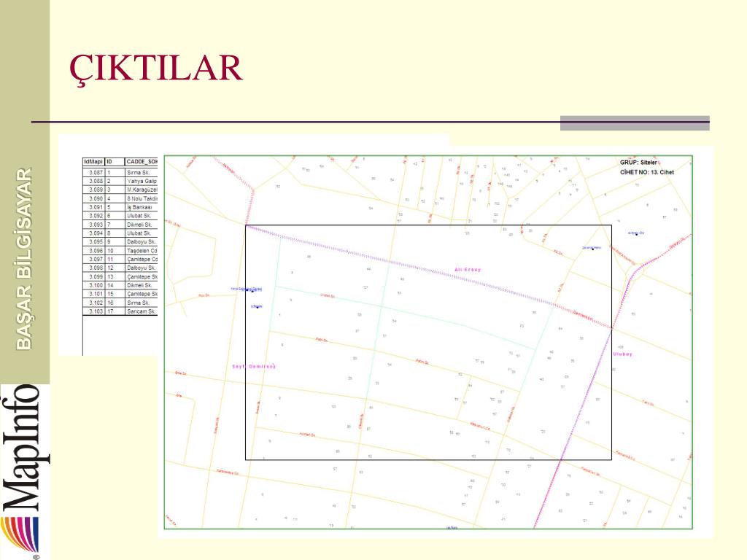Click the vertical BAŞAR BİLGİSAYAR label
This screenshot has width=747, height=560.
(24, 259)
